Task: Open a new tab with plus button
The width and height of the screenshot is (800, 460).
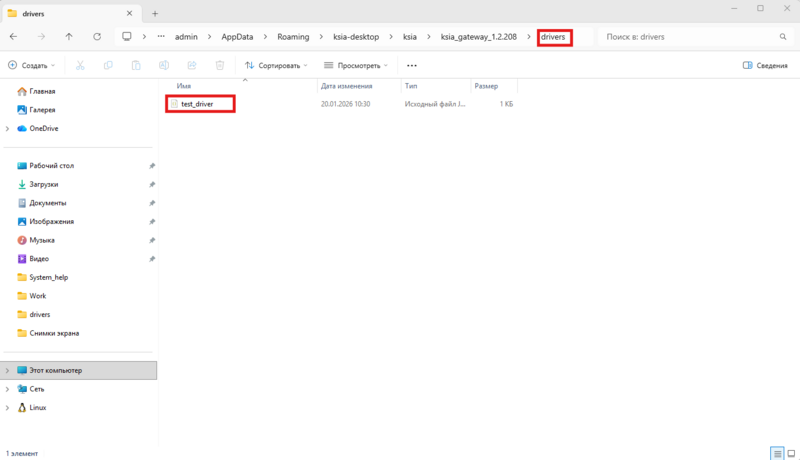Action: pyautogui.click(x=155, y=12)
